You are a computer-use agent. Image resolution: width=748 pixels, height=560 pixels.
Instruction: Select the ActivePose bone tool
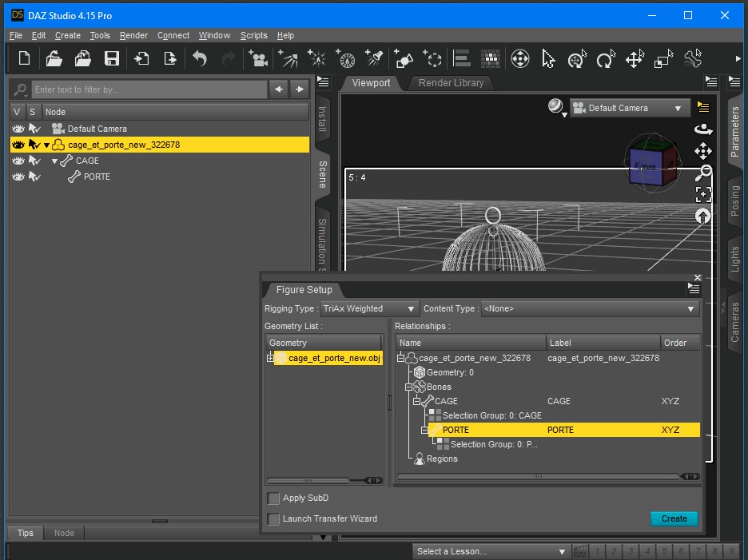click(x=693, y=58)
